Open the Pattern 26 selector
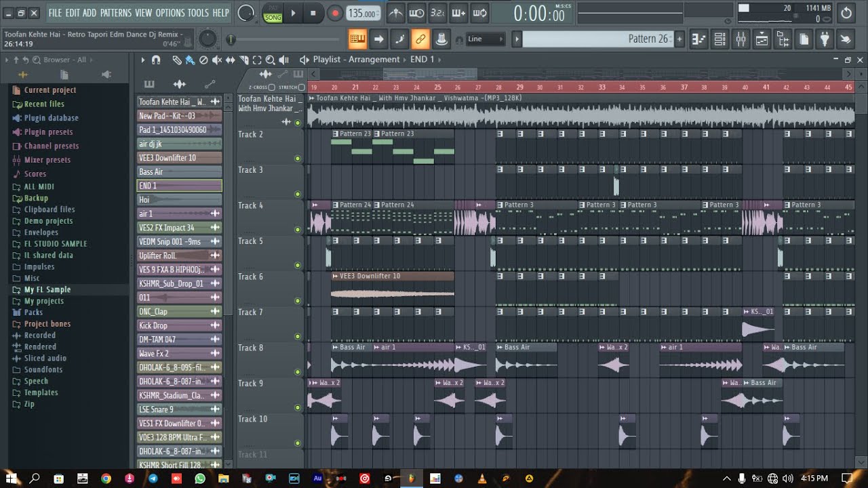This screenshot has height=488, width=868. pos(597,39)
